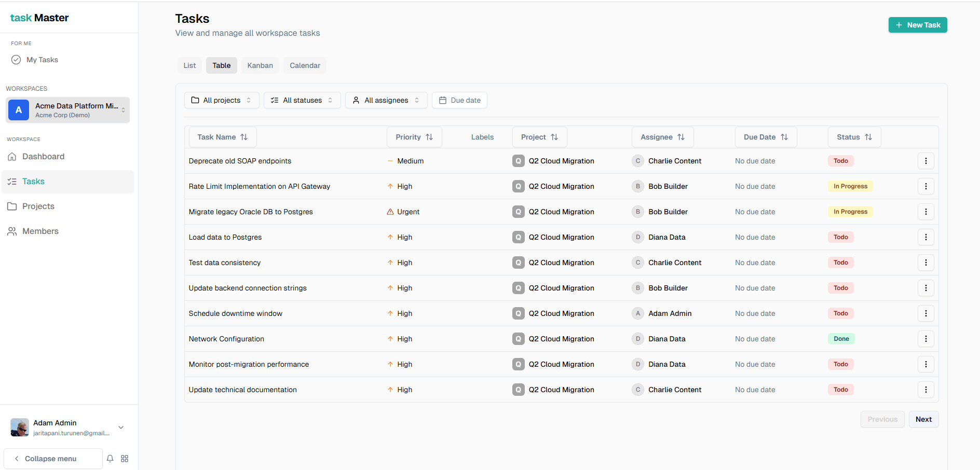Viewport: 980px width, 470px height.
Task: Open the Dashboard via its home icon
Action: click(12, 156)
